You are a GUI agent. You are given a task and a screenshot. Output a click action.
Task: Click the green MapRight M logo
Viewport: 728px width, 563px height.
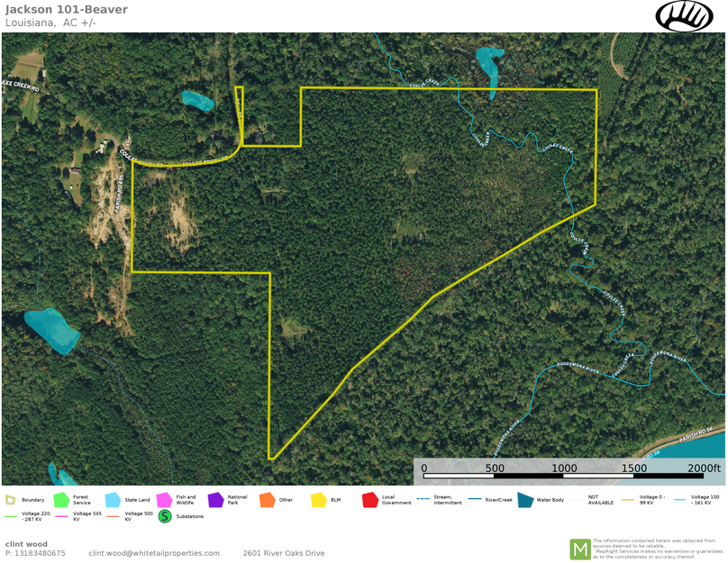579,549
